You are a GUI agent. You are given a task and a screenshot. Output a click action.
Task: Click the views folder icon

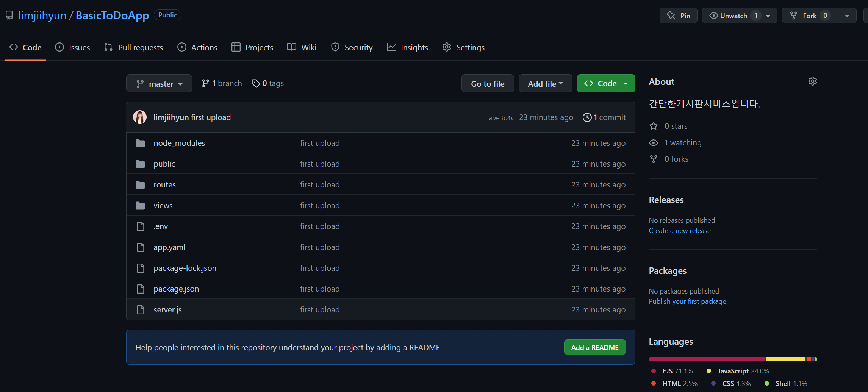[140, 206]
